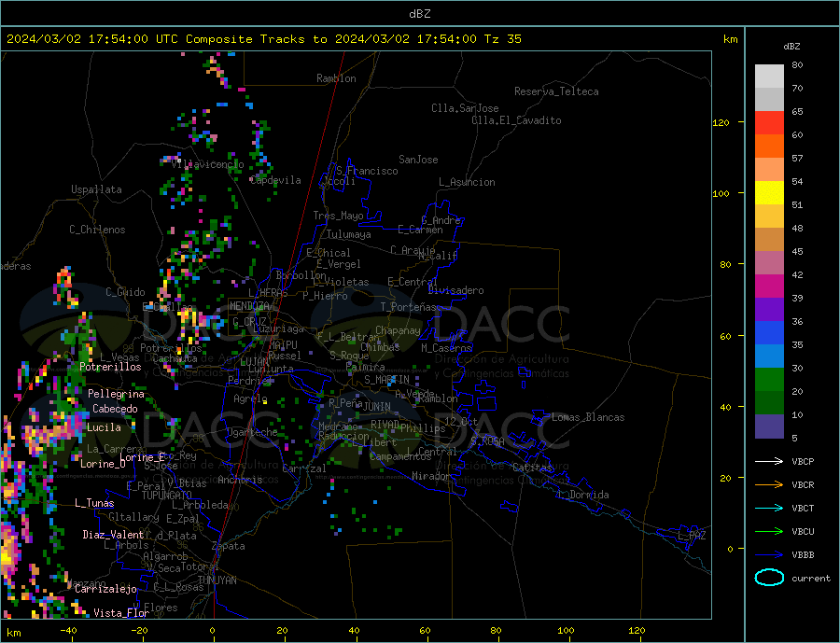
Task: Select the bright green 20-30 dBZ swatch
Action: [769, 380]
